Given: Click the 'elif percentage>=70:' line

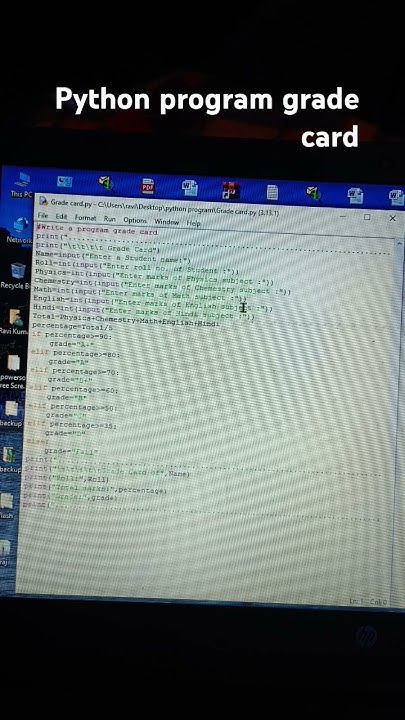Looking at the screenshot, I should (74, 371).
